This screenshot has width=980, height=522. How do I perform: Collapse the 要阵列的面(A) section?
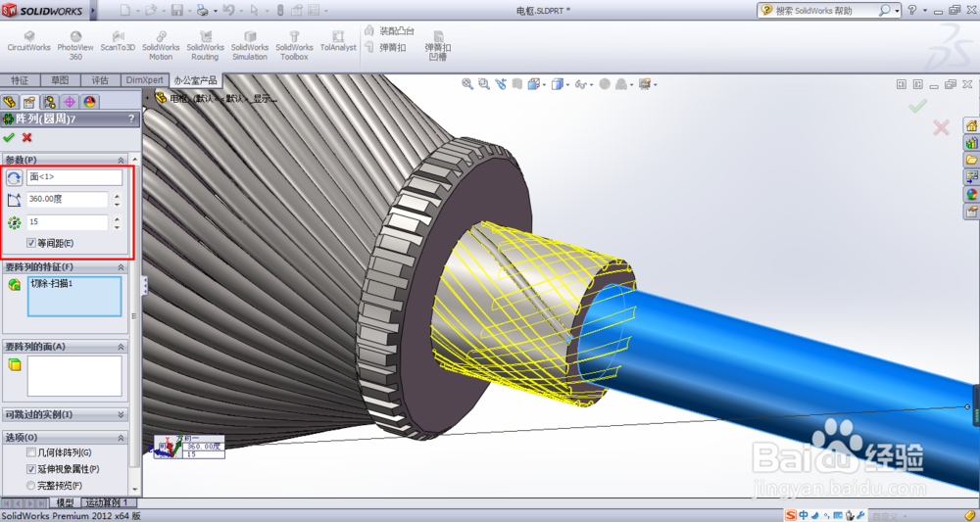pyautogui.click(x=121, y=347)
